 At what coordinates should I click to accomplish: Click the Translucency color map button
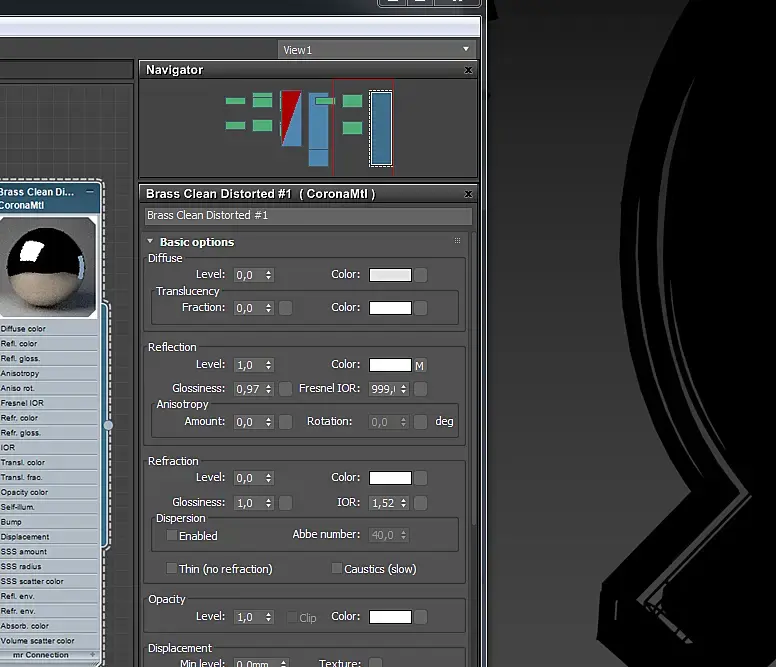421,308
